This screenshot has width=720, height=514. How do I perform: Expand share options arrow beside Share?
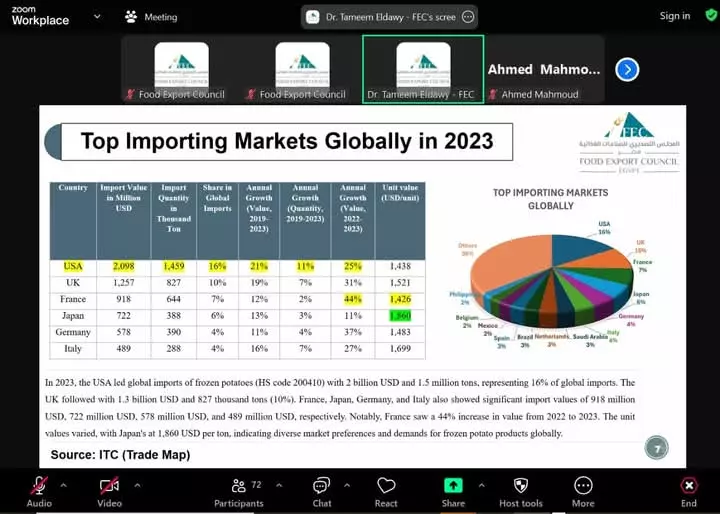[x=481, y=485]
